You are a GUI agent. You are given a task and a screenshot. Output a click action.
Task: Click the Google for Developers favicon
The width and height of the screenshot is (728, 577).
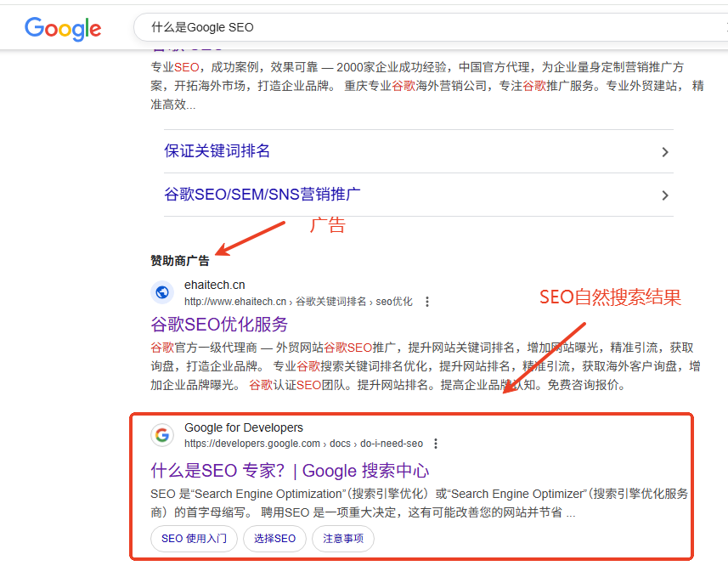coord(162,435)
